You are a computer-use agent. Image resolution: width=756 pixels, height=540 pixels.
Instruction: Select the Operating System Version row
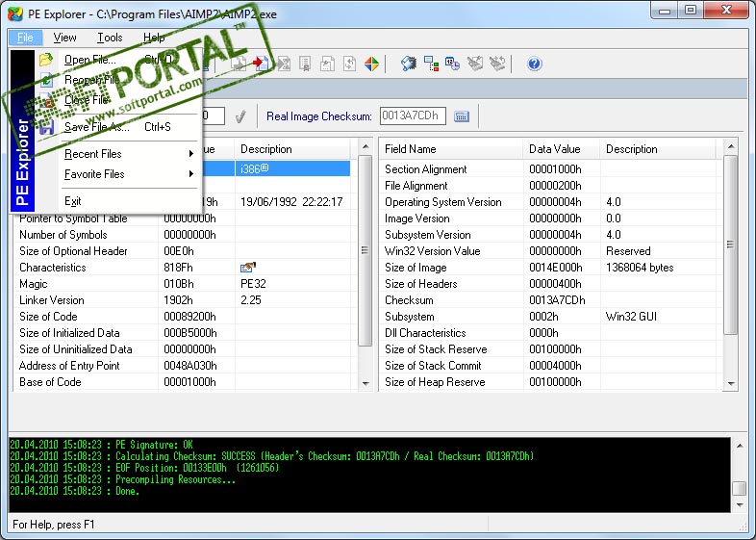point(551,202)
